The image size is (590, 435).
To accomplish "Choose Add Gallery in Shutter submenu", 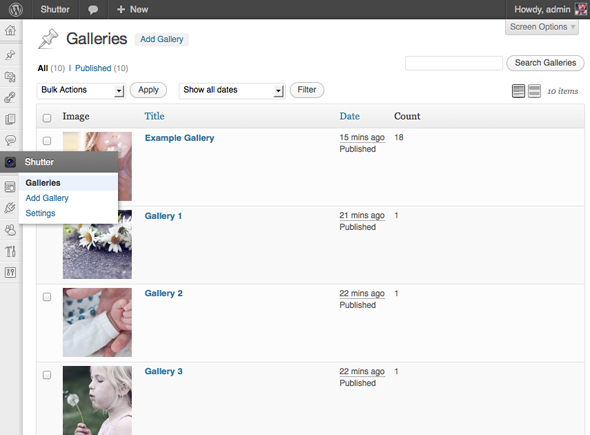I will click(47, 198).
